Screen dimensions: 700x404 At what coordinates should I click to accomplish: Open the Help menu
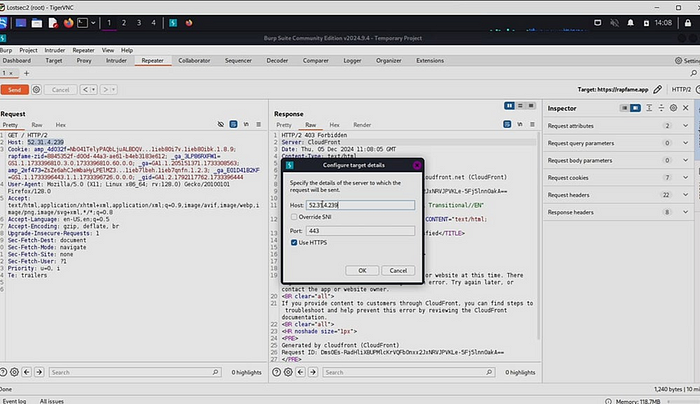[x=127, y=50]
